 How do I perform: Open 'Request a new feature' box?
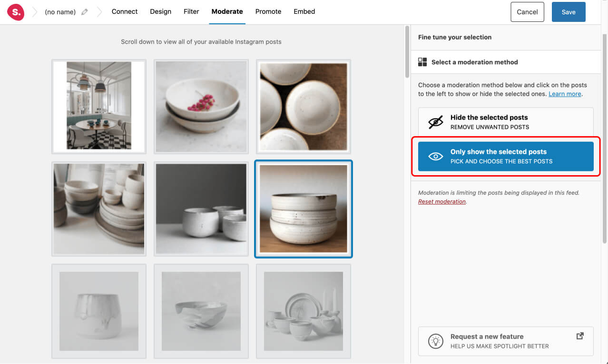point(506,341)
